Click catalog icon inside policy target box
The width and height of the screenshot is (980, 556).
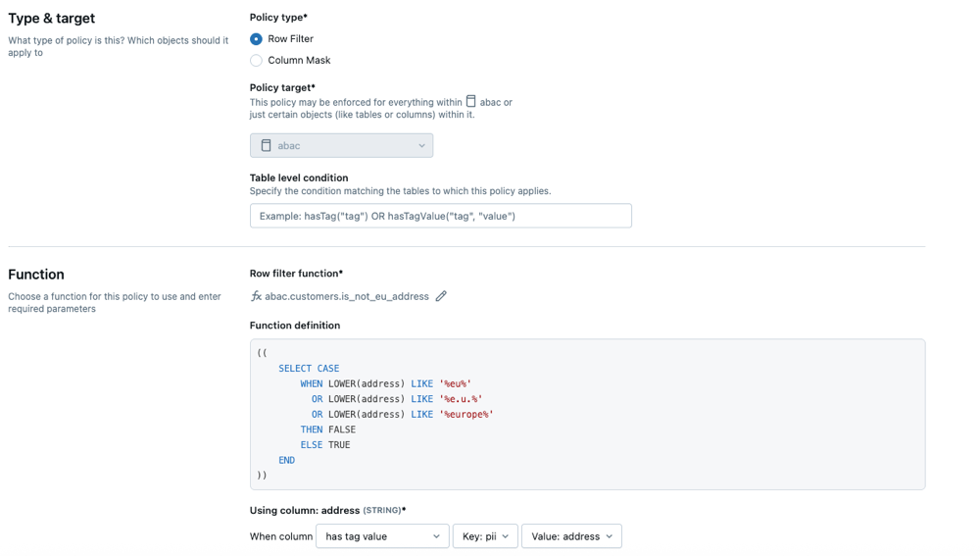click(266, 146)
